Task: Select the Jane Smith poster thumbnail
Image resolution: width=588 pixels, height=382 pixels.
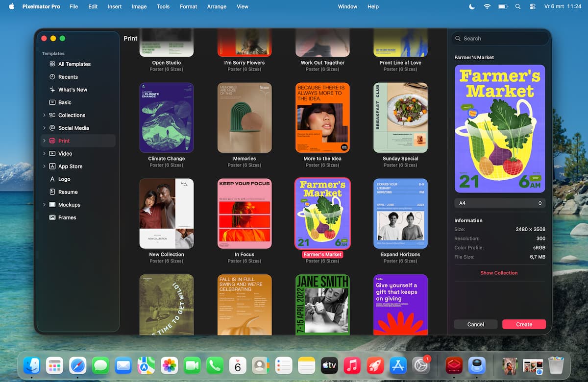Action: coord(322,305)
